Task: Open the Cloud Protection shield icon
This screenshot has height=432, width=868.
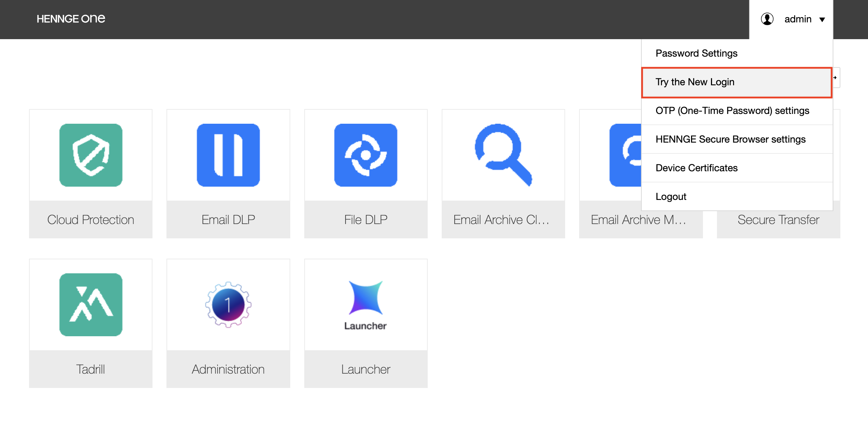Action: [x=91, y=155]
